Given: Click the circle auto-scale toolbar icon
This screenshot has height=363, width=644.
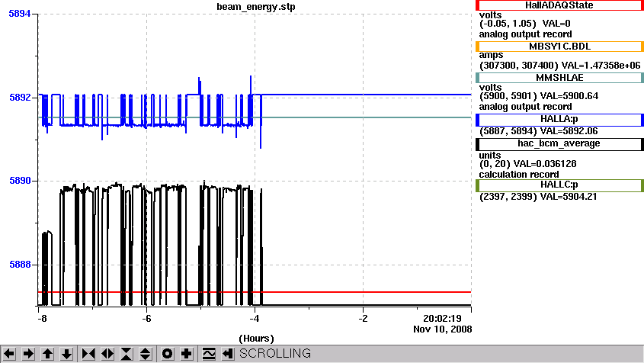Looking at the screenshot, I should [167, 354].
